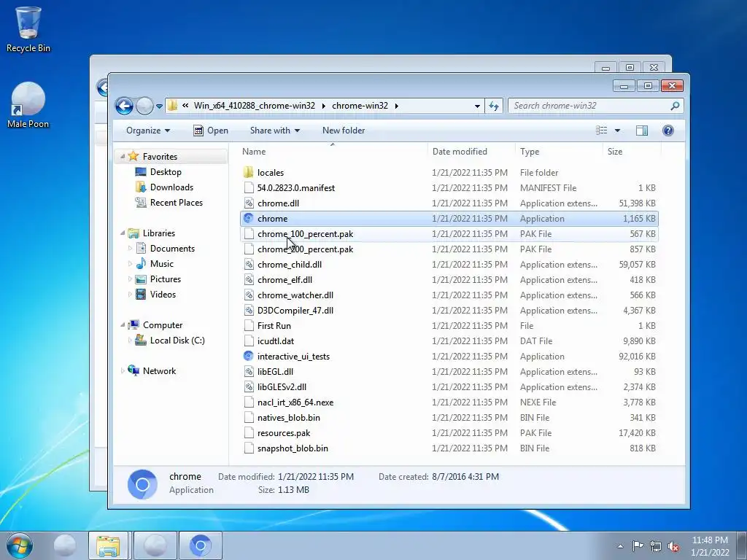Click the refresh button beside address bar
Image resolution: width=747 pixels, height=560 pixels.
click(x=494, y=106)
